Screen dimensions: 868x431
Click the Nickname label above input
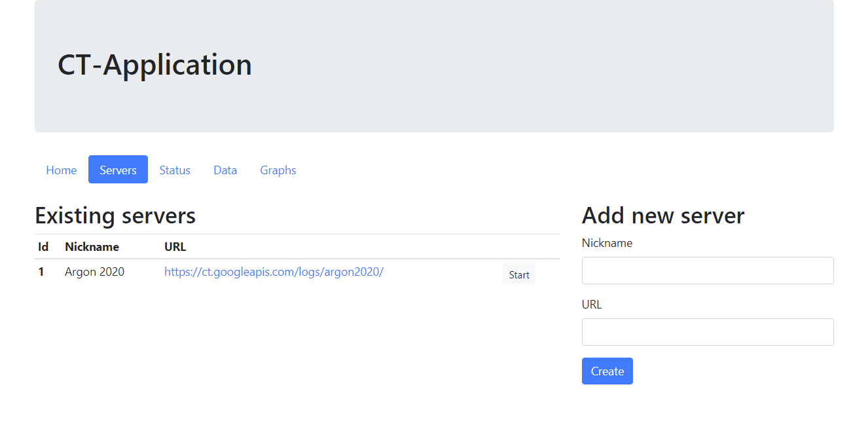pyautogui.click(x=607, y=243)
